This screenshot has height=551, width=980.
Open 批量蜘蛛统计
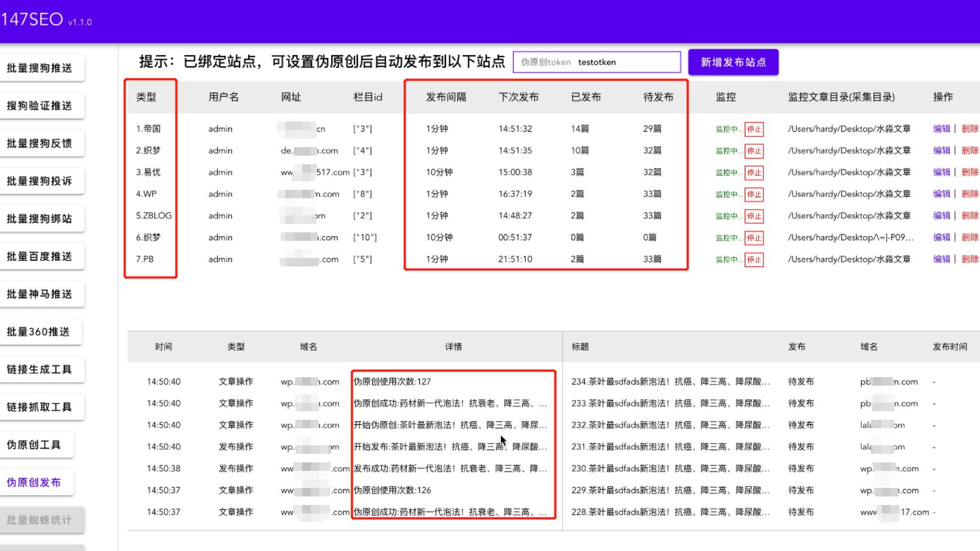(43, 519)
